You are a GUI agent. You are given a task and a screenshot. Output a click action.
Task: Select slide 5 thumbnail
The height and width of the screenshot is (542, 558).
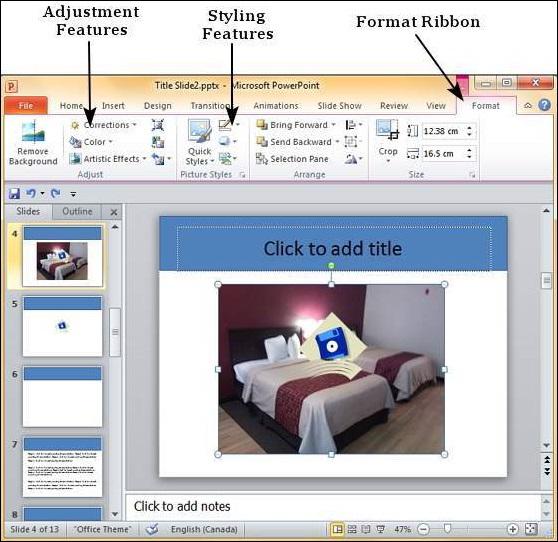coord(62,326)
